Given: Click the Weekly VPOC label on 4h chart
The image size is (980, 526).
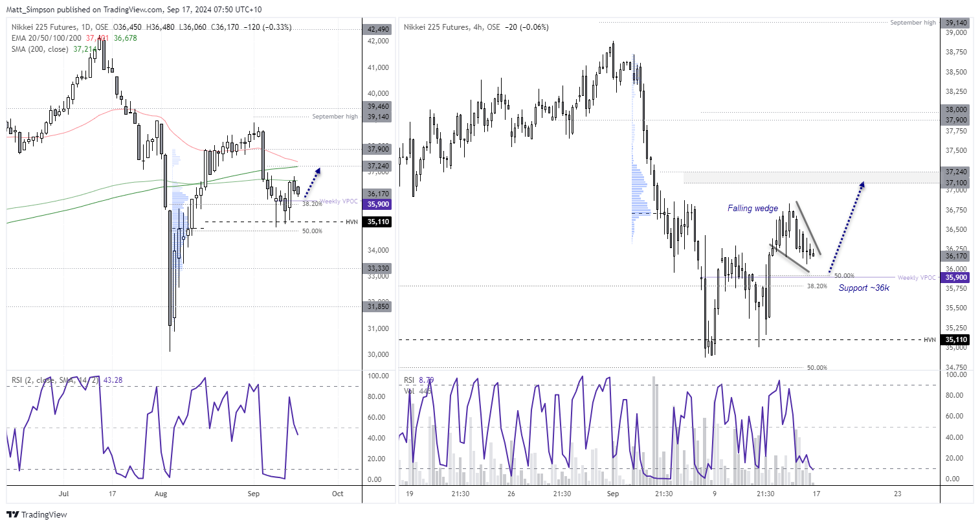Looking at the screenshot, I should [x=917, y=277].
